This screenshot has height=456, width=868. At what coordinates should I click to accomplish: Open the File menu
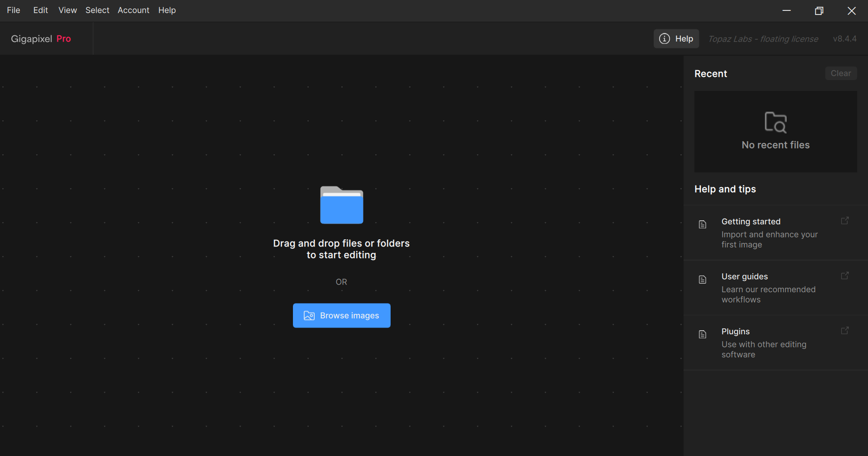(x=14, y=10)
